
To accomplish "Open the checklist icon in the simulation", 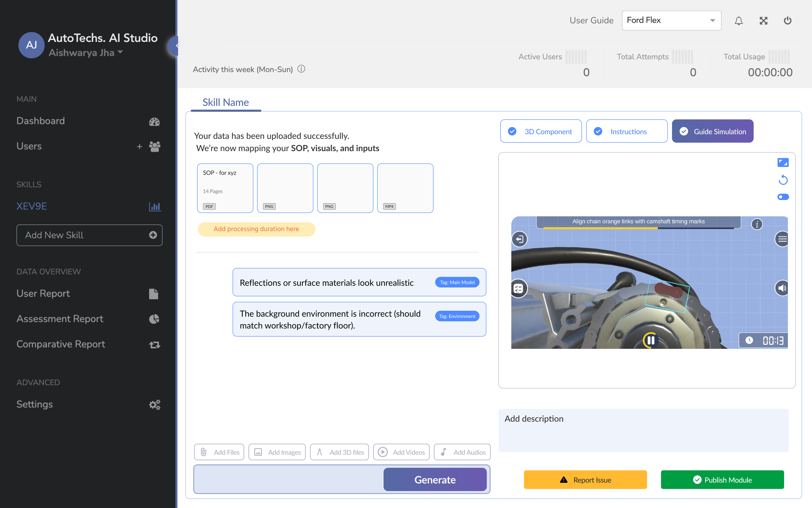I will pyautogui.click(x=519, y=288).
